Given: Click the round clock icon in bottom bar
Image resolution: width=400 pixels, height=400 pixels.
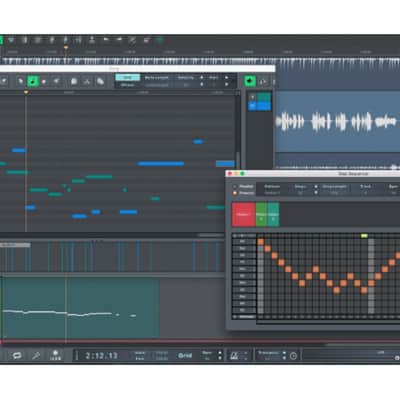Looking at the screenshot, I should (293, 356).
